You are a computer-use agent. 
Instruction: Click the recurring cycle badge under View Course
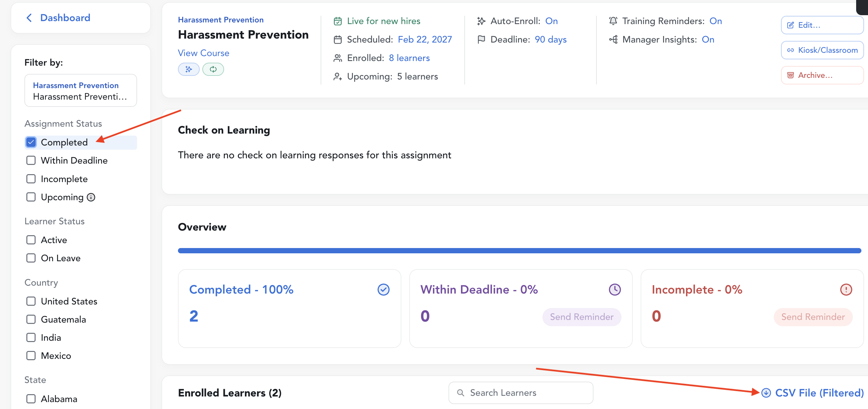[213, 70]
